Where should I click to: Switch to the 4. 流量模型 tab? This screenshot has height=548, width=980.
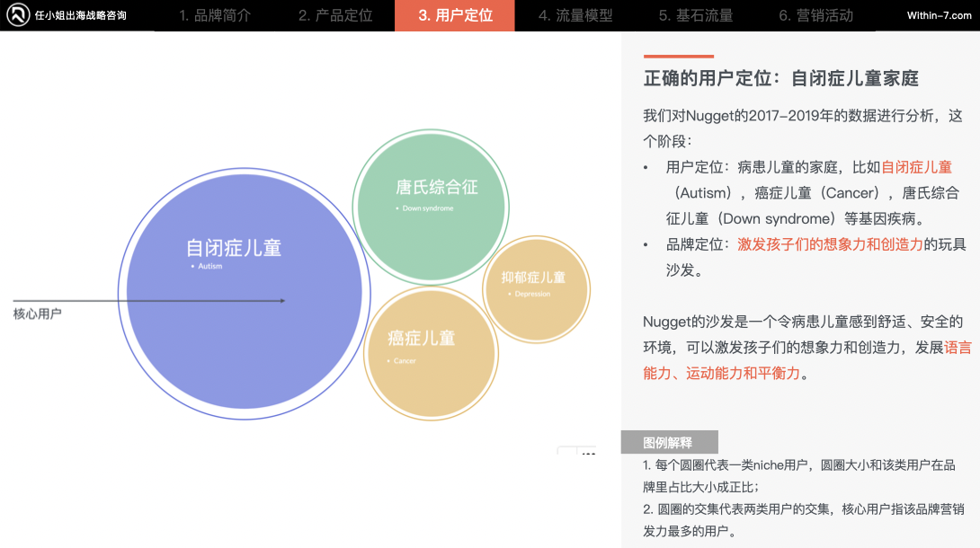click(x=575, y=15)
